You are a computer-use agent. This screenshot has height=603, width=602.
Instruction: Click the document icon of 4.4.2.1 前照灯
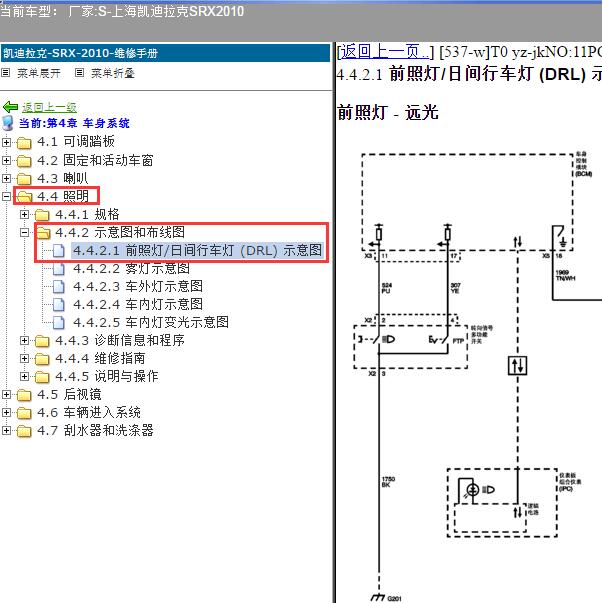pos(58,251)
